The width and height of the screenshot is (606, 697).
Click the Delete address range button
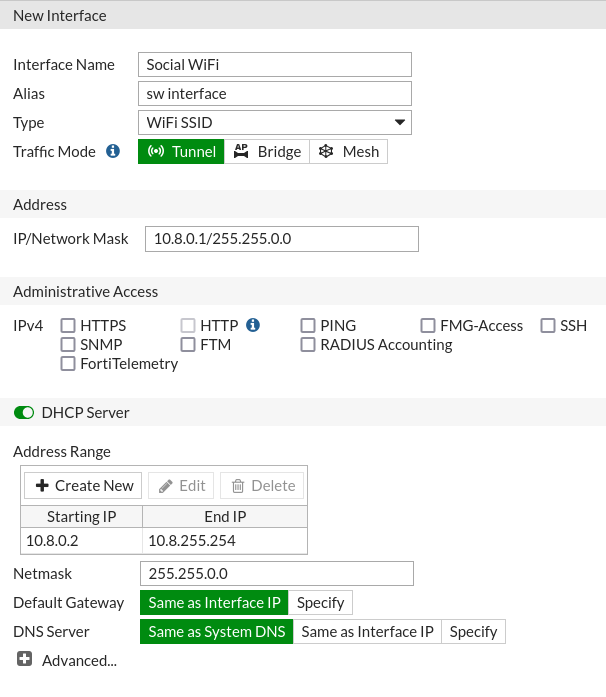(x=263, y=486)
